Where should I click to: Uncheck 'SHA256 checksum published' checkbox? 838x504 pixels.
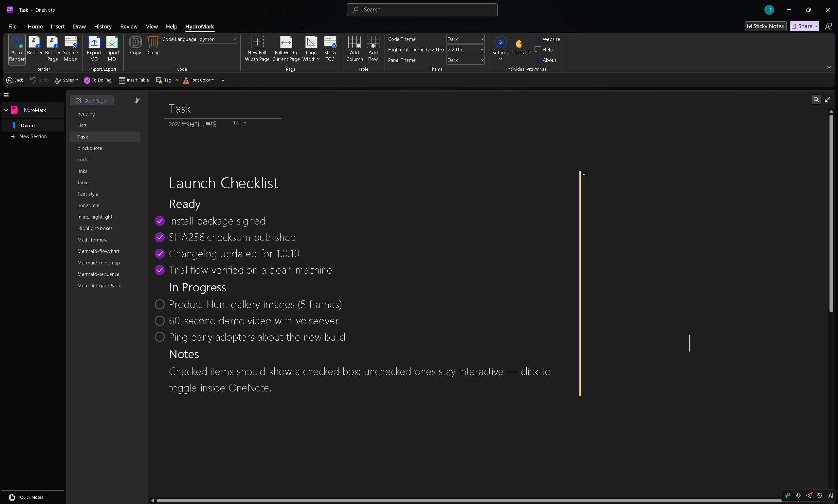160,237
